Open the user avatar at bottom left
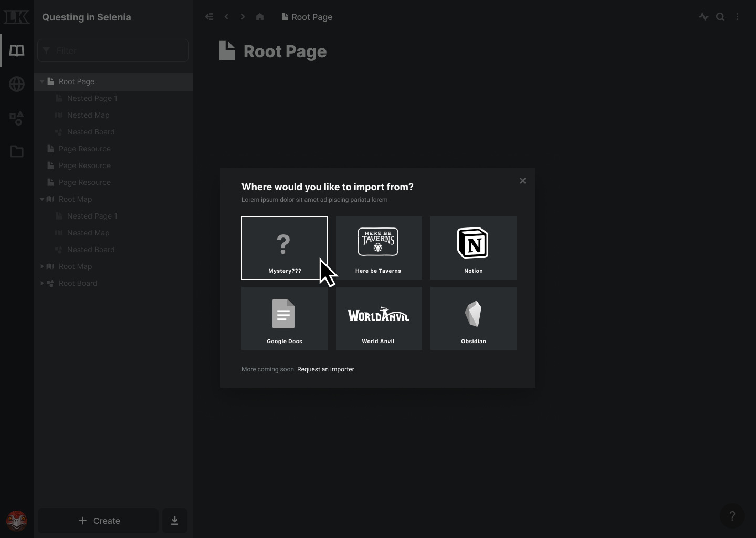Viewport: 756px width, 538px height. tap(17, 521)
